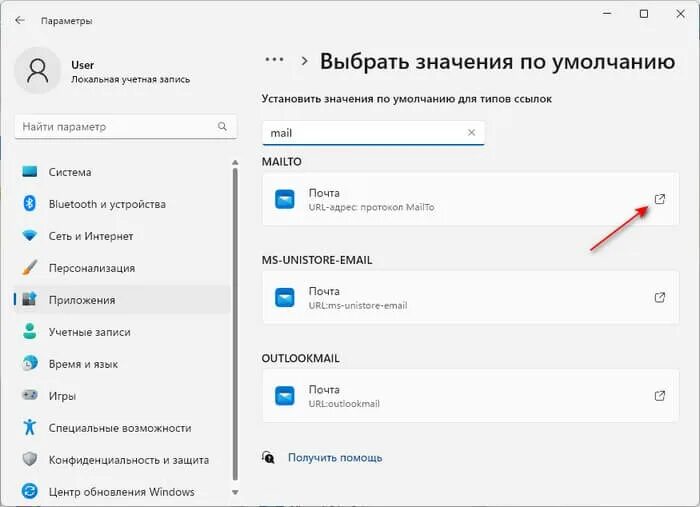
Task: Select Персонализация in the sidebar
Action: coord(121,268)
